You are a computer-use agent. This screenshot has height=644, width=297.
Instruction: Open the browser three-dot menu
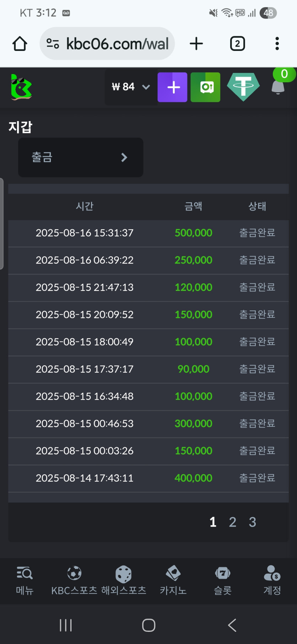coord(277,44)
